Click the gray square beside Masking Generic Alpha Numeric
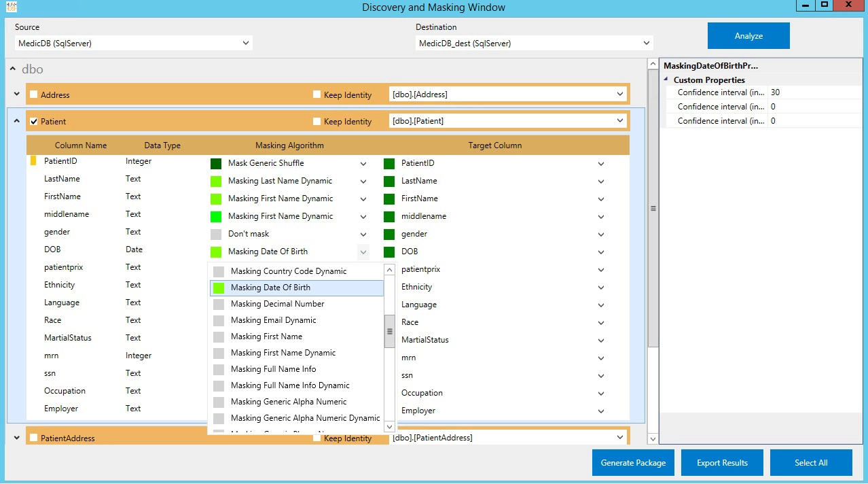Viewport: 868px width, 484px height. tap(219, 402)
